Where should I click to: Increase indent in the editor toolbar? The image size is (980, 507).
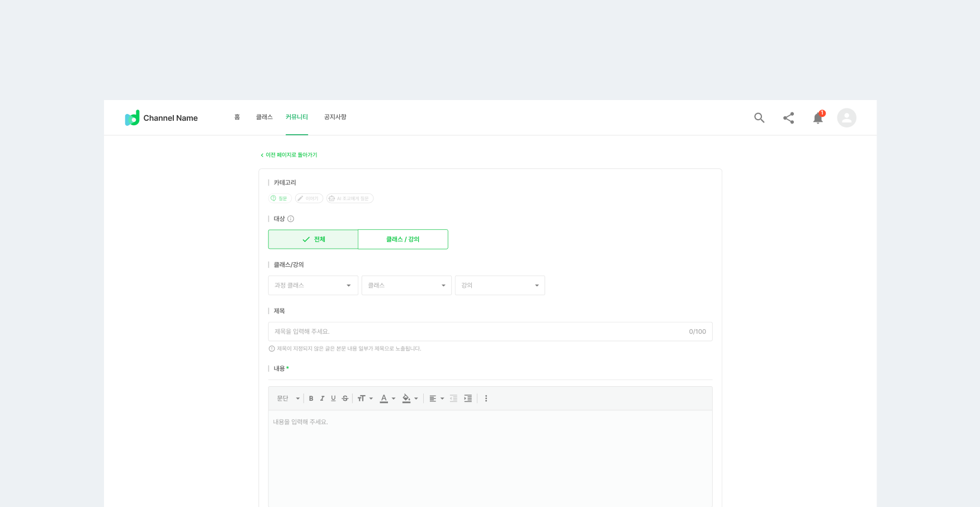468,399
